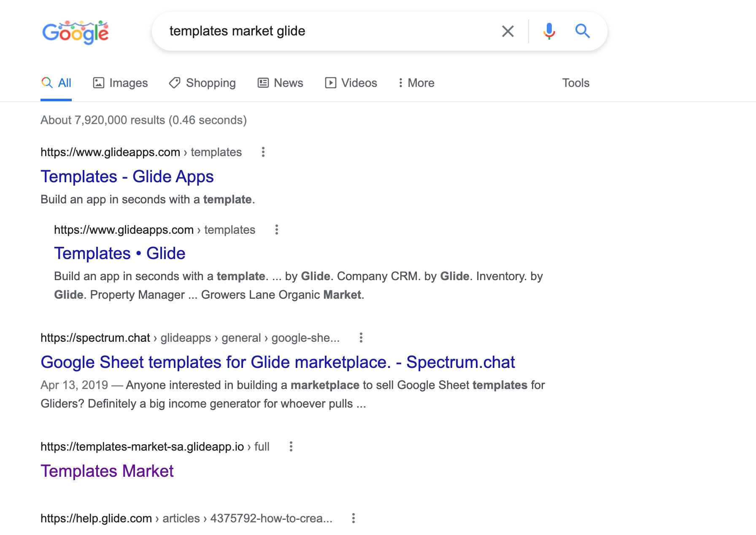Start voice search with the microphone icon
Image resolution: width=756 pixels, height=535 pixels.
(x=549, y=31)
